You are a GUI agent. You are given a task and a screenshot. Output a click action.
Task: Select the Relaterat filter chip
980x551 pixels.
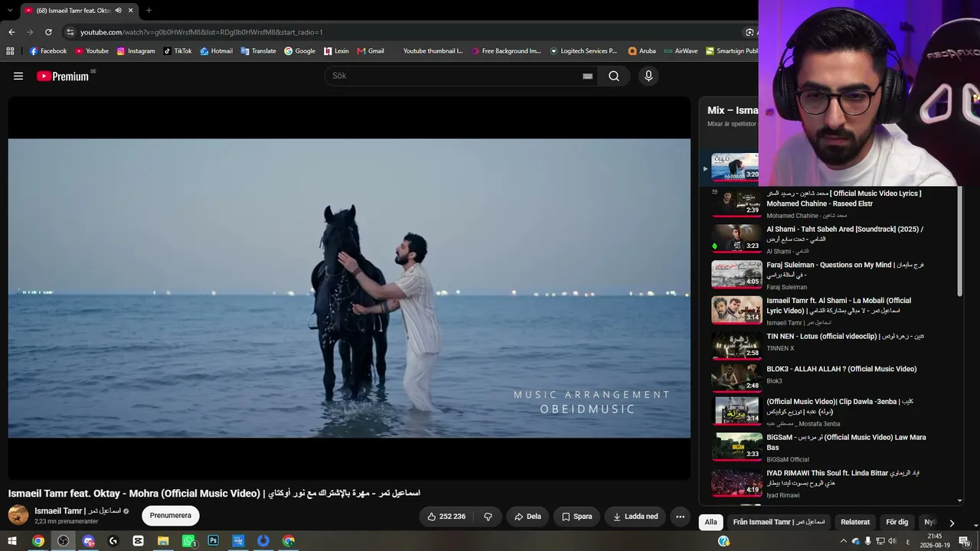pyautogui.click(x=855, y=522)
